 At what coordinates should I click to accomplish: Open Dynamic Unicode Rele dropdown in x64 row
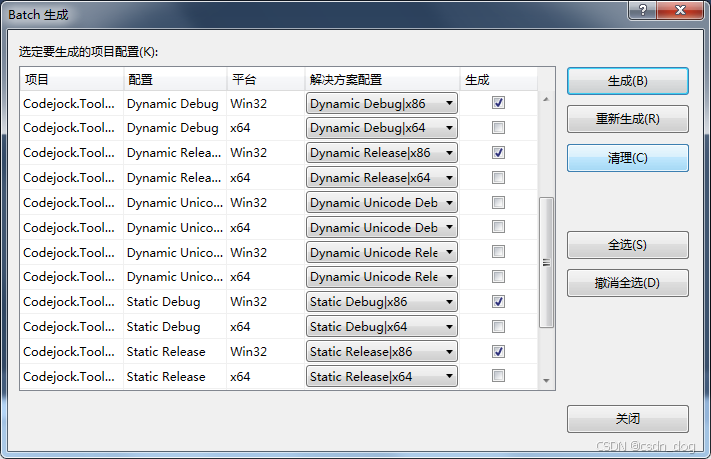(x=381, y=277)
